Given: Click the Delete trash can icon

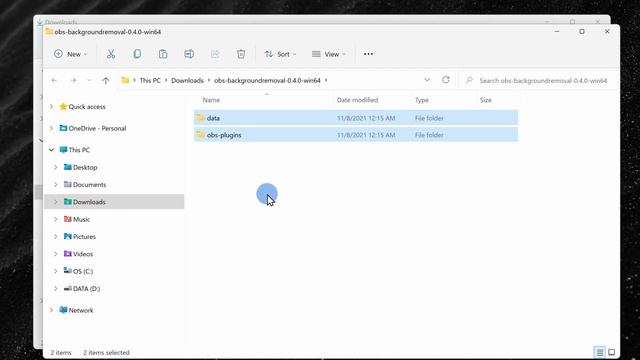Looking at the screenshot, I should point(241,54).
